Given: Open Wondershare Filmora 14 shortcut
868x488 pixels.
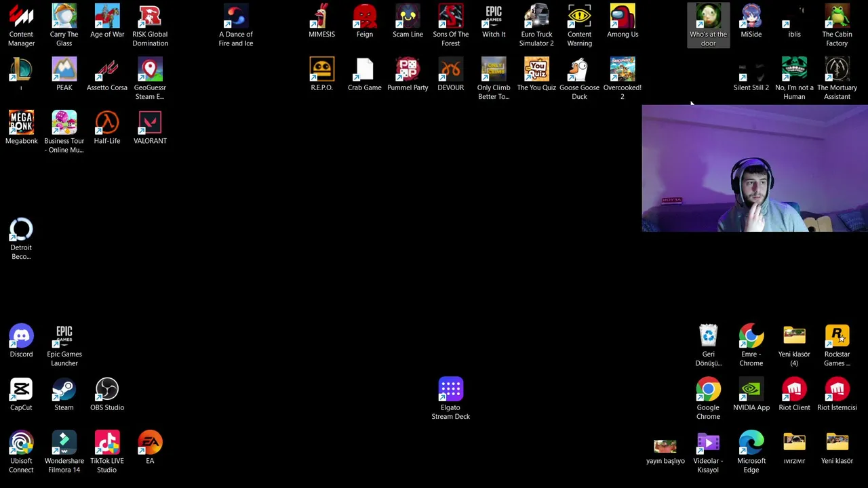Looking at the screenshot, I should click(64, 452).
